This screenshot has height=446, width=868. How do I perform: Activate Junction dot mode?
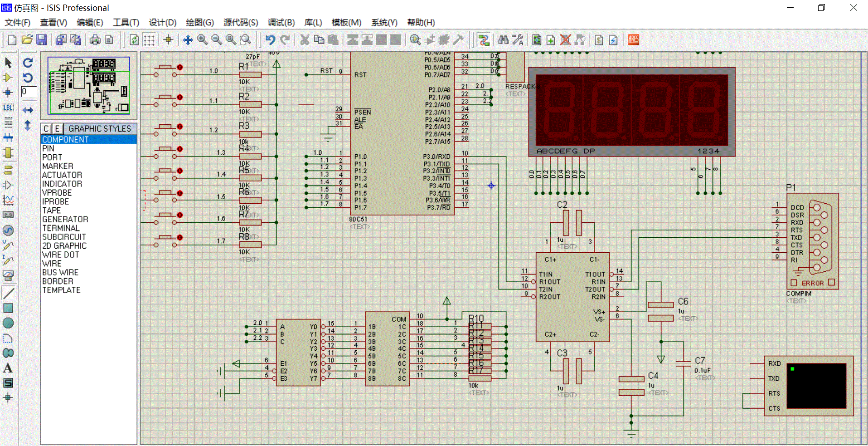click(8, 93)
